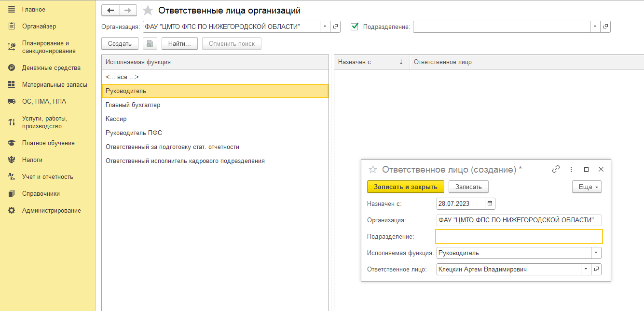The width and height of the screenshot is (644, 311).
Task: Click the Услуги, работы, производство tools icon
Action: [12, 122]
